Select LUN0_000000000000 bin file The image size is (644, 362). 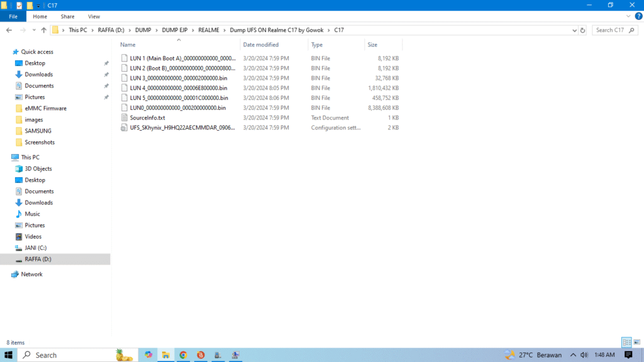[x=177, y=107]
